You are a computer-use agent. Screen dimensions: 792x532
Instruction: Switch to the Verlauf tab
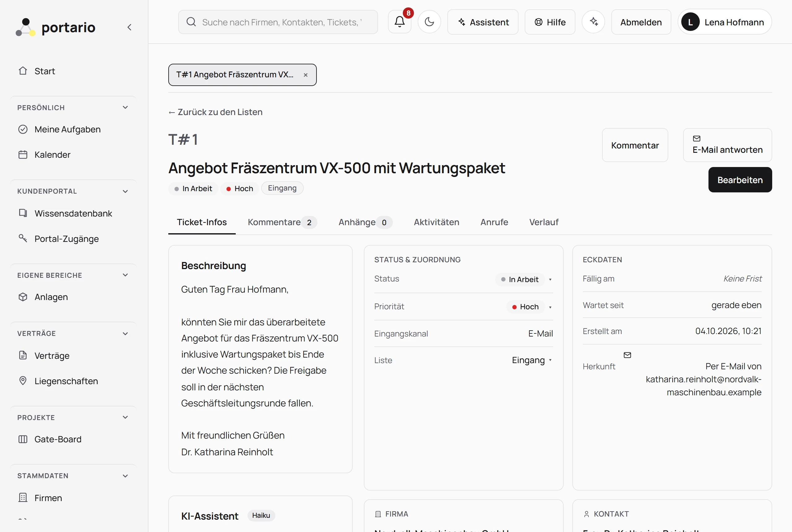(x=544, y=222)
